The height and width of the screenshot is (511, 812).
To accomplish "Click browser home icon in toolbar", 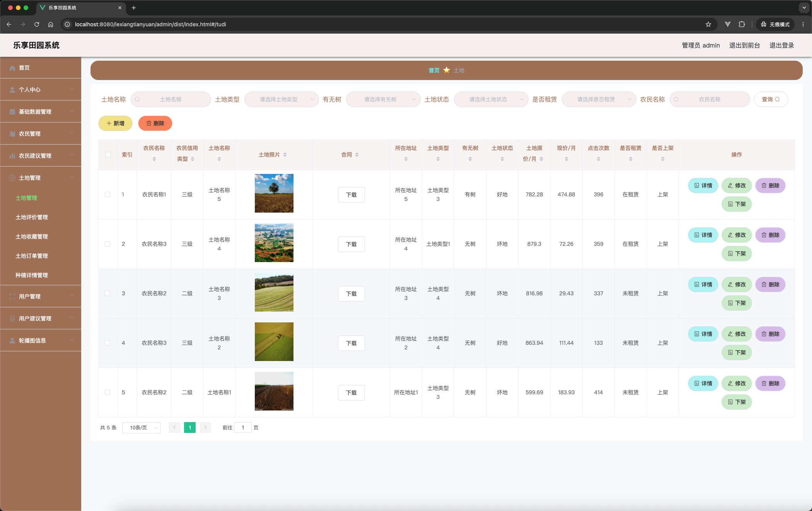I will click(51, 24).
